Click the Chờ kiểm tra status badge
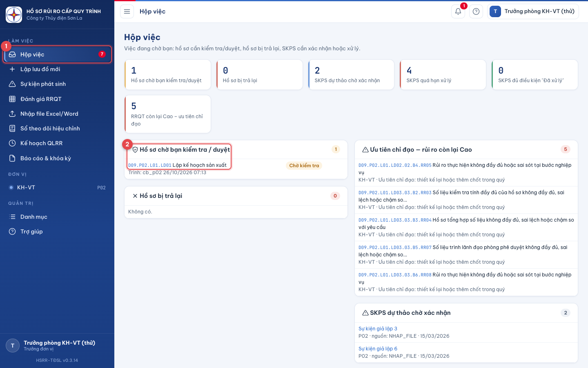 pos(304,166)
